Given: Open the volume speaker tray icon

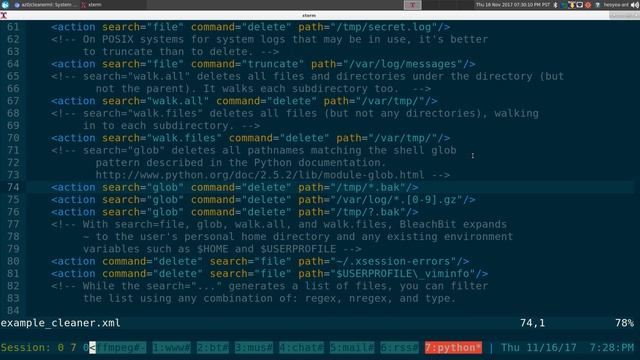Looking at the screenshot, I should click(x=634, y=5).
